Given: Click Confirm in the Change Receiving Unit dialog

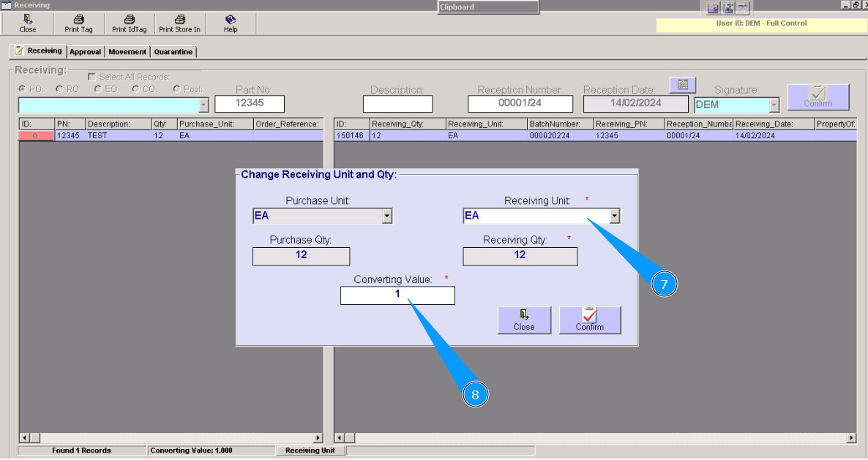Looking at the screenshot, I should click(590, 320).
